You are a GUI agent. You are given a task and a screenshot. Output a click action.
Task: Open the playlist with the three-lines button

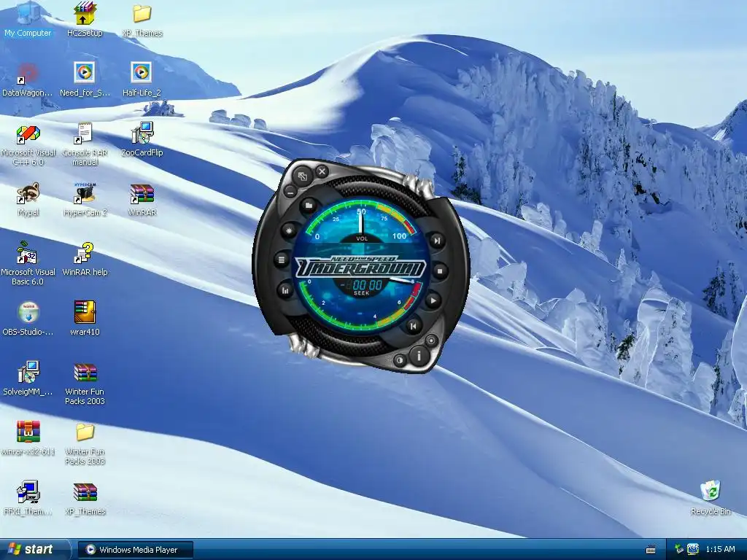(x=282, y=260)
